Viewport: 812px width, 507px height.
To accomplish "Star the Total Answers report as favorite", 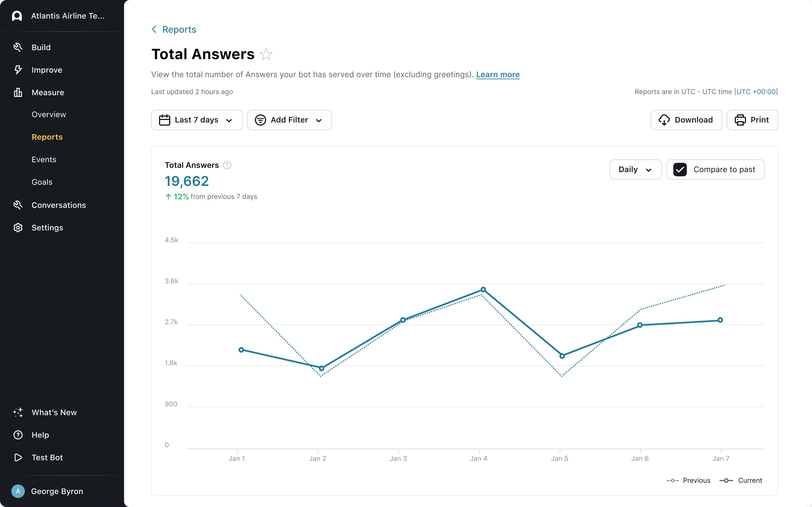I will [266, 54].
